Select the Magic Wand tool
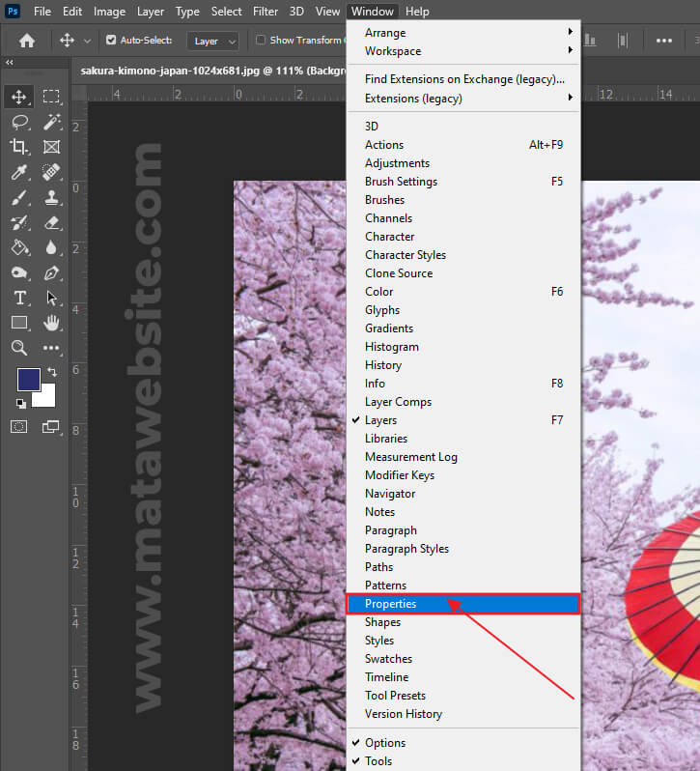Image resolution: width=700 pixels, height=771 pixels. click(x=52, y=122)
